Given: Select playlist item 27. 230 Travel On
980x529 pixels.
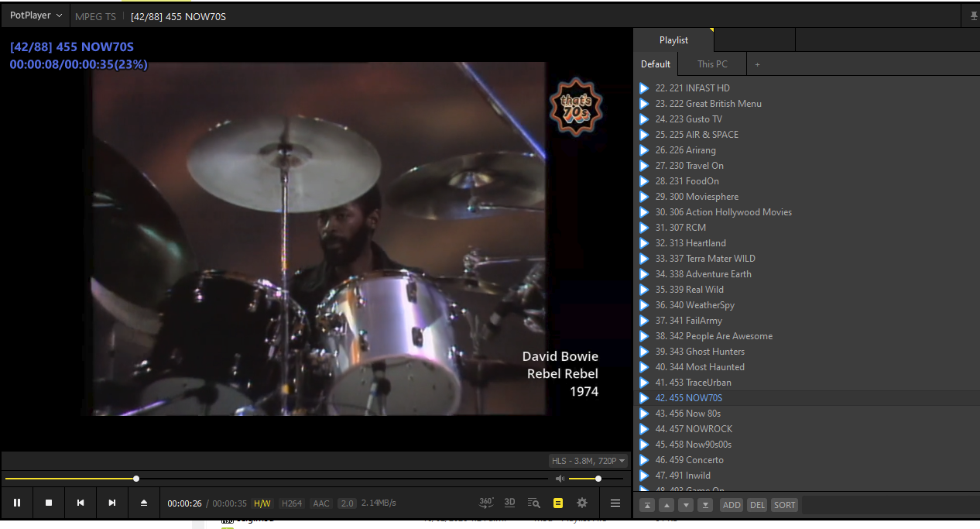Looking at the screenshot, I should tap(807, 166).
